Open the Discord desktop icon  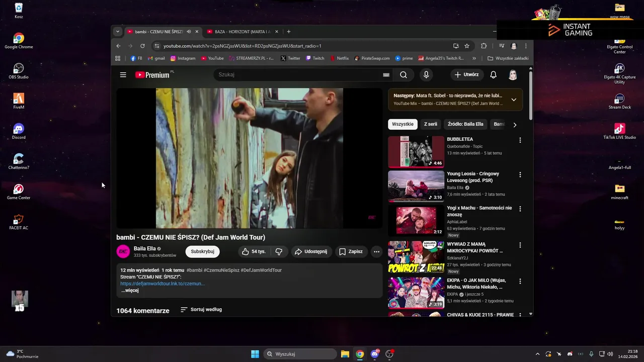pyautogui.click(x=19, y=131)
